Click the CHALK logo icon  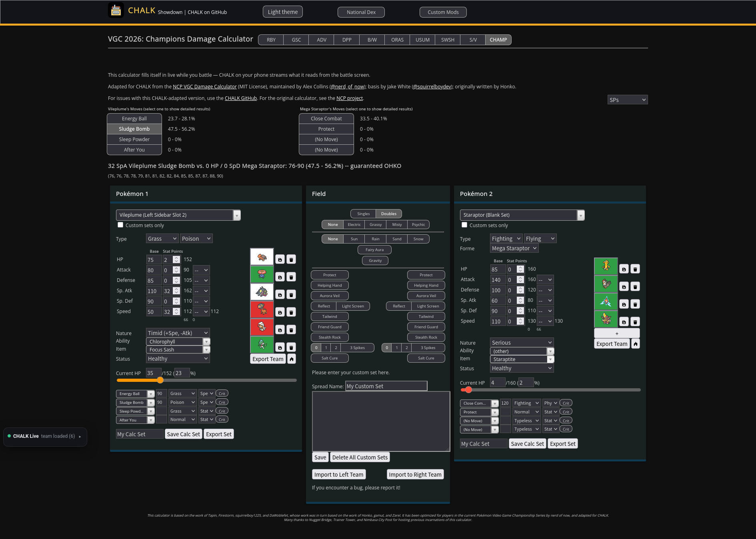116,10
